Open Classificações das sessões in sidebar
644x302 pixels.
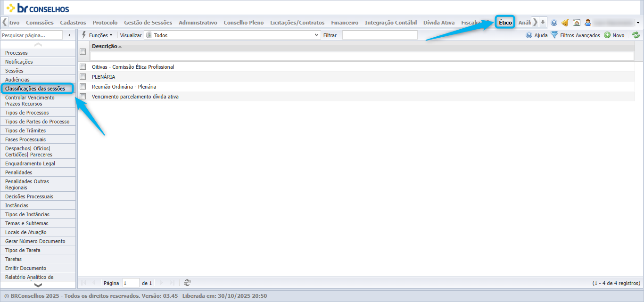coord(38,89)
